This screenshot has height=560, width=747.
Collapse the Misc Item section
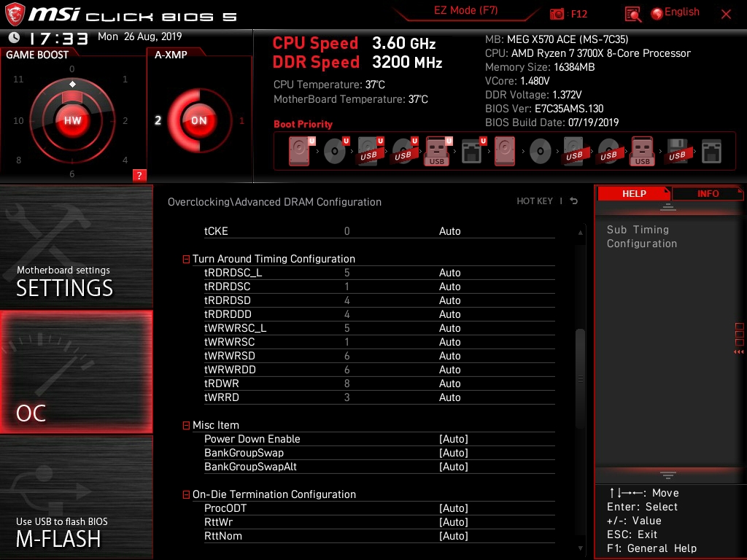pyautogui.click(x=186, y=425)
